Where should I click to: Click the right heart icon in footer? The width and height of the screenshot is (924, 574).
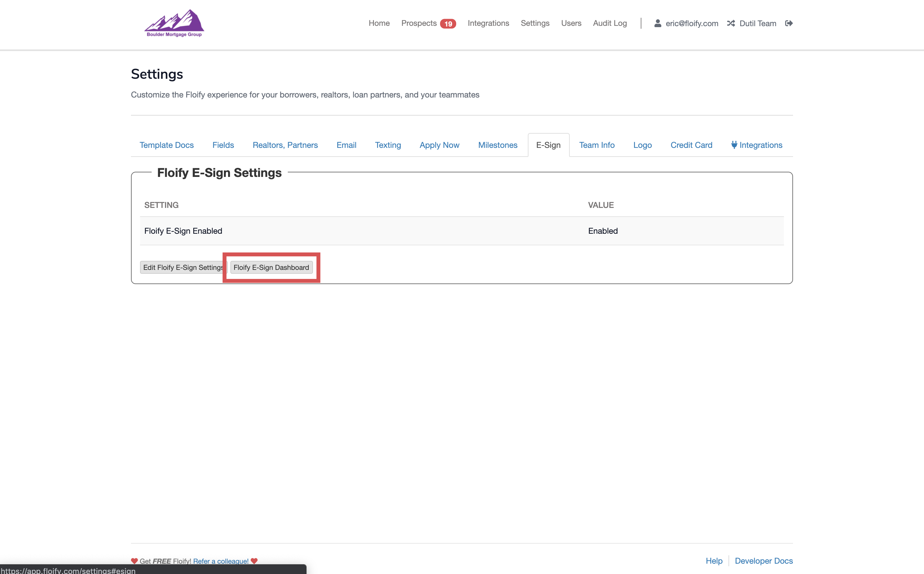click(x=254, y=561)
